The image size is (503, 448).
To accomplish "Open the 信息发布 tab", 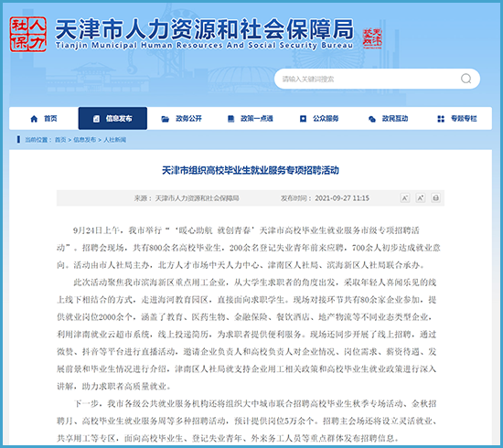I will [x=112, y=119].
